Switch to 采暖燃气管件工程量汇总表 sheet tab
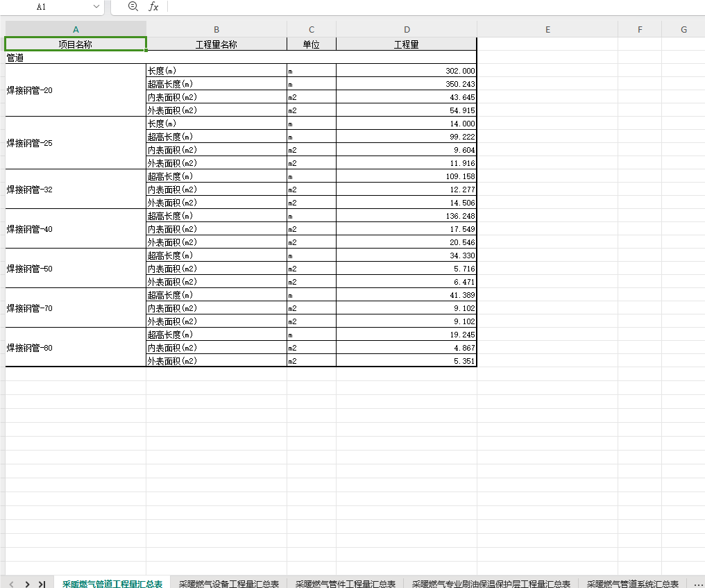Screen dimensions: 705x588 pyautogui.click(x=346, y=584)
